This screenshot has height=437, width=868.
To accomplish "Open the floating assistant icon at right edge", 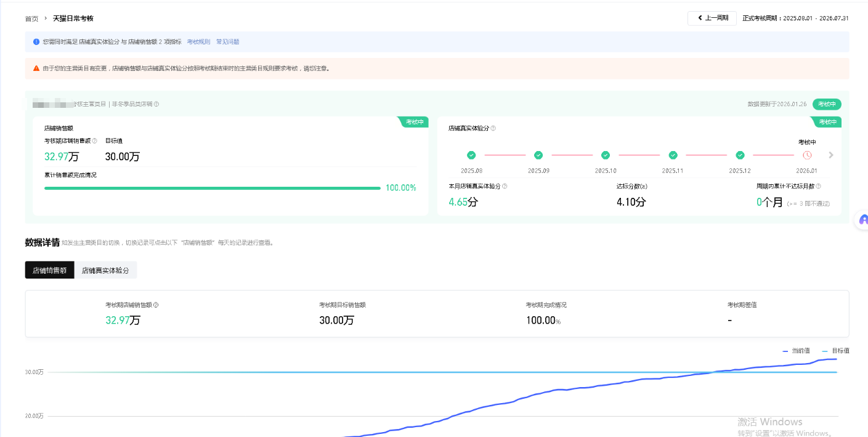I will tap(862, 219).
